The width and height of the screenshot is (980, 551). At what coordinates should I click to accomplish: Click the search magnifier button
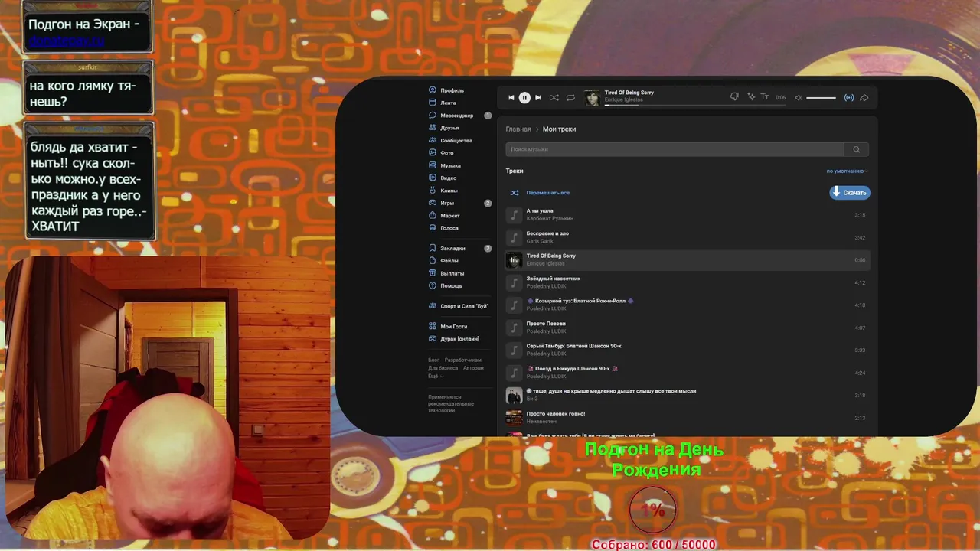click(857, 149)
